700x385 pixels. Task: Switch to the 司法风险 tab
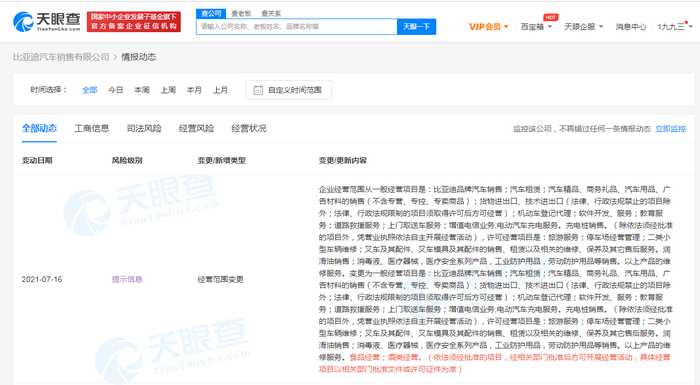click(x=144, y=129)
